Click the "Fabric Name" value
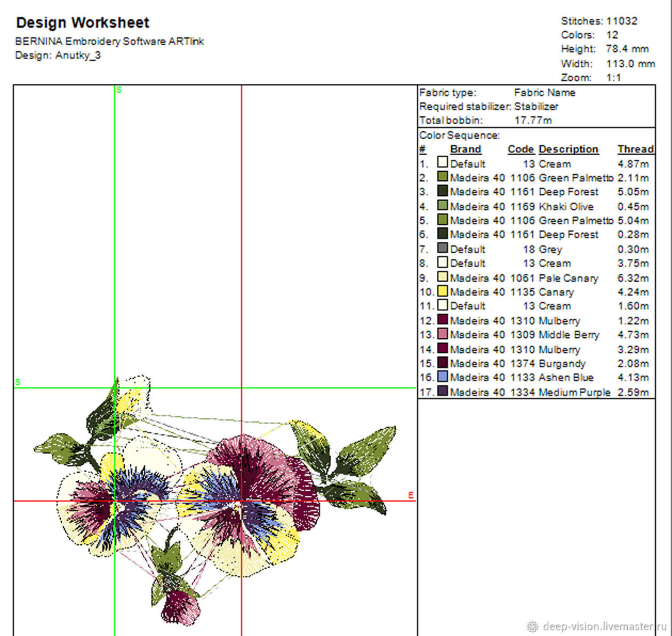Viewport: 672px width, 636px height. (545, 92)
